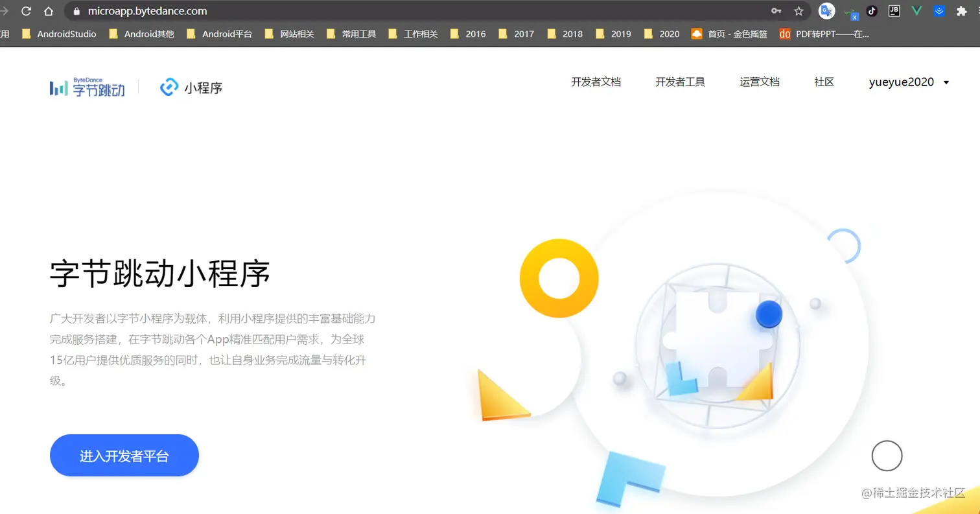Open the JetBrains extension
Viewport: 980px width, 514px height.
894,11
